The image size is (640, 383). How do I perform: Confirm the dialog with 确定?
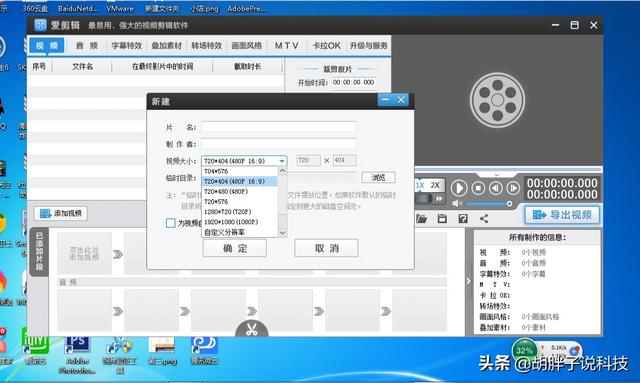[x=235, y=248]
